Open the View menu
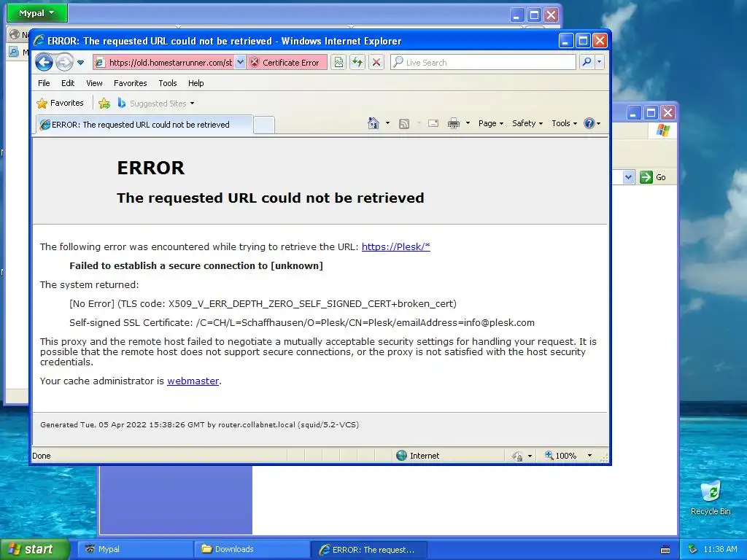The width and height of the screenshot is (747, 560). tap(94, 83)
